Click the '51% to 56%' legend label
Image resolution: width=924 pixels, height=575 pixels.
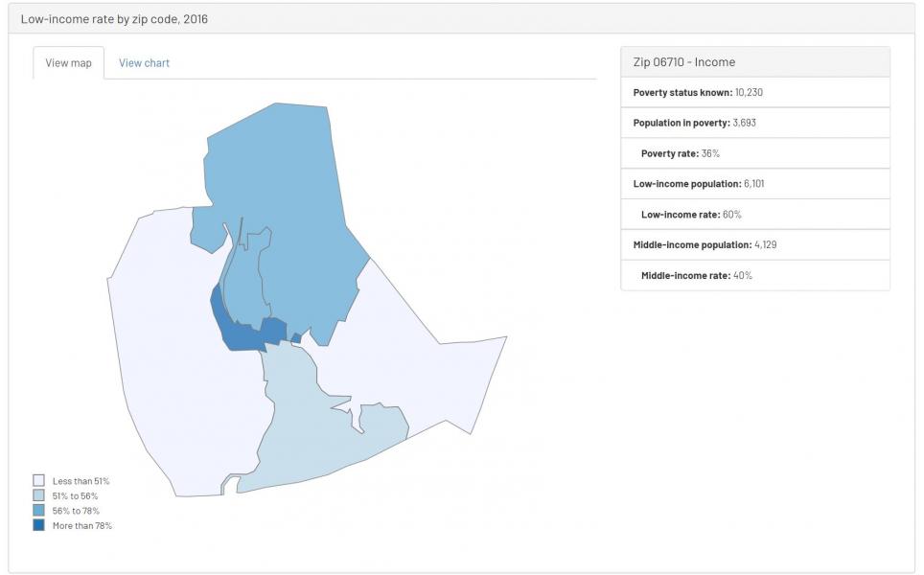pos(75,496)
